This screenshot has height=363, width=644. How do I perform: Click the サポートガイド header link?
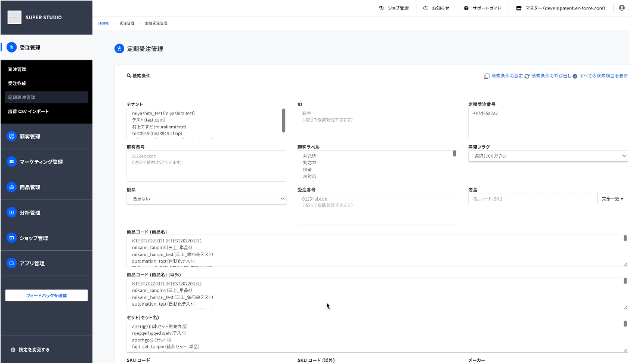coord(487,8)
